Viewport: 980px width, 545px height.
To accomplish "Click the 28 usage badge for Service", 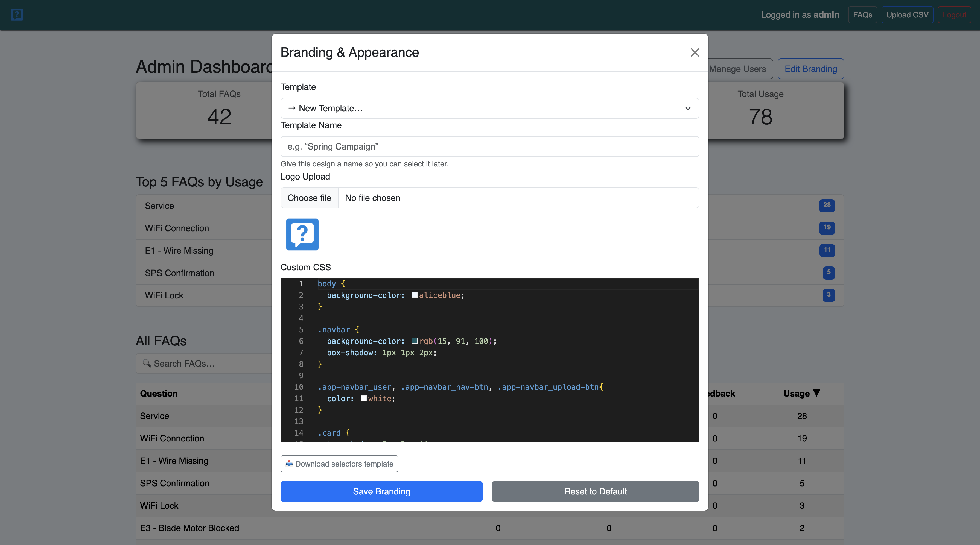I will point(827,205).
